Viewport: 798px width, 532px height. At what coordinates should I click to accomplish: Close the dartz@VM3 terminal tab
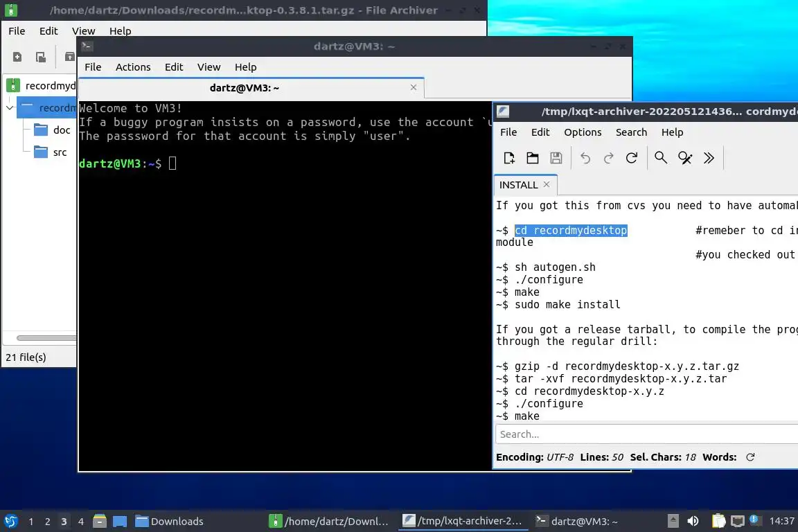click(x=414, y=87)
